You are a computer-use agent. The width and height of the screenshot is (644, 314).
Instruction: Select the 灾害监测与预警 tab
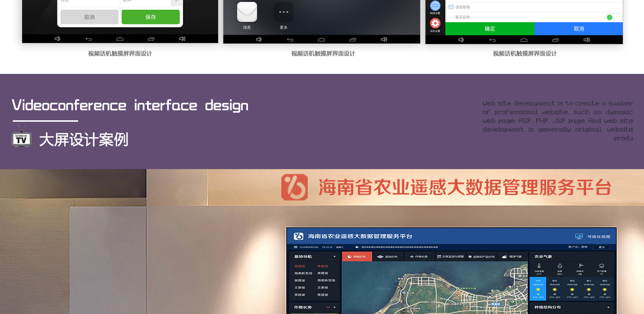coord(450,257)
